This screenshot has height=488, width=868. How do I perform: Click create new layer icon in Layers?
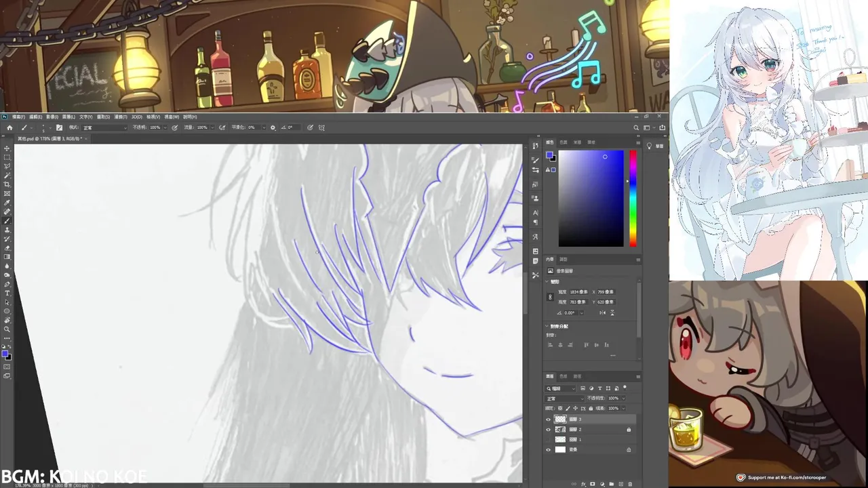pyautogui.click(x=620, y=484)
